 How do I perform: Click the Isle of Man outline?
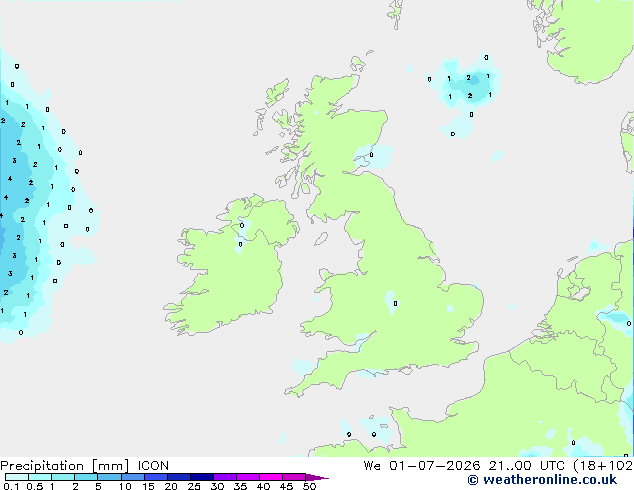point(321,239)
